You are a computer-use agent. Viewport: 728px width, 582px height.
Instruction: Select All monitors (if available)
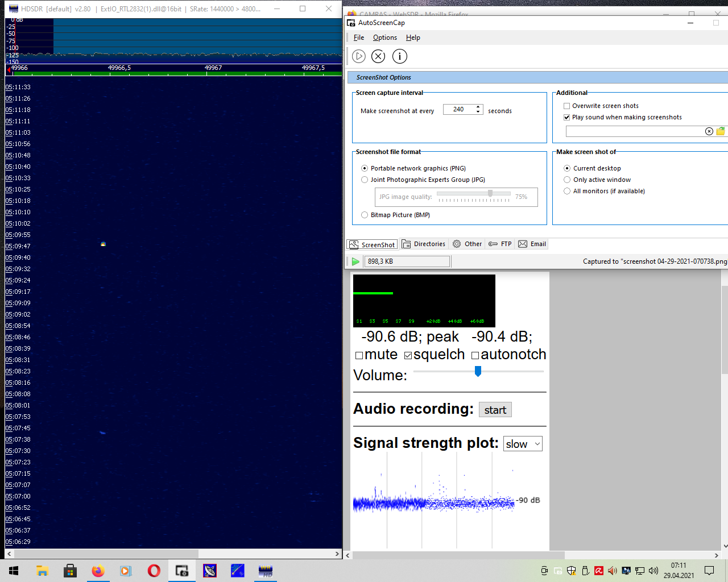(x=567, y=191)
